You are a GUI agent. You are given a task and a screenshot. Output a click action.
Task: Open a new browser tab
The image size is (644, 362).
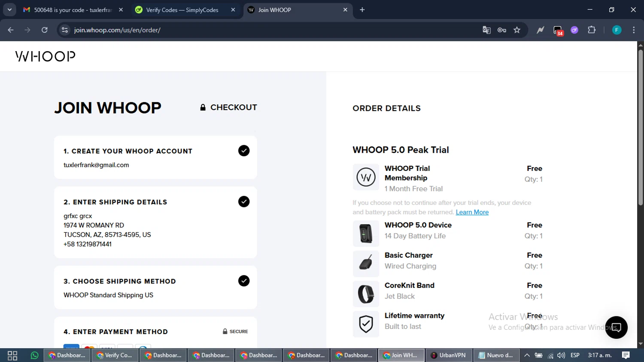[362, 10]
